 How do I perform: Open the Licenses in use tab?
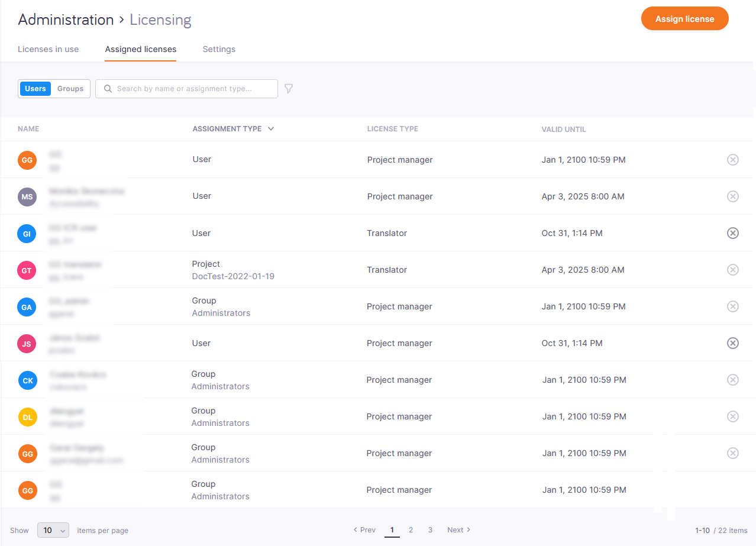(x=48, y=49)
